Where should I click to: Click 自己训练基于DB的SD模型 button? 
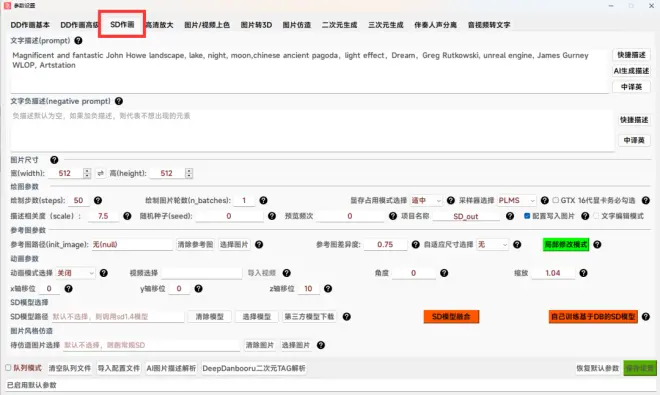coord(593,317)
